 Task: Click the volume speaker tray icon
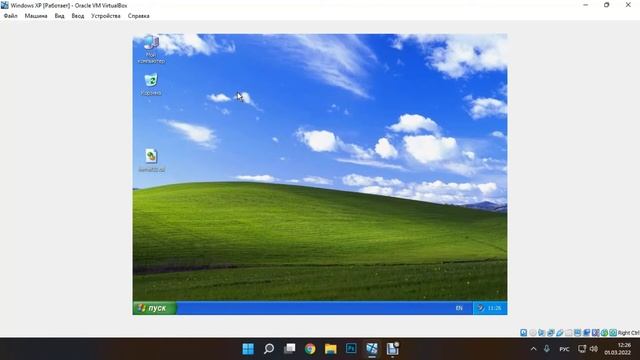click(x=594, y=349)
